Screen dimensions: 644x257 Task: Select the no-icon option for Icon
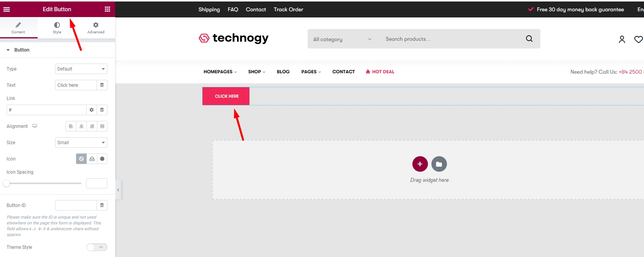click(x=81, y=159)
